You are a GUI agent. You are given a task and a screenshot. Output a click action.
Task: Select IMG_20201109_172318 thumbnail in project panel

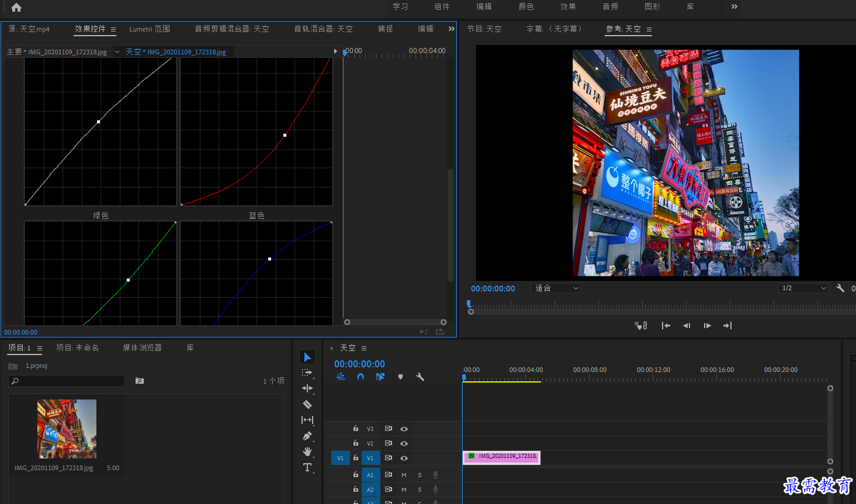pos(67,429)
